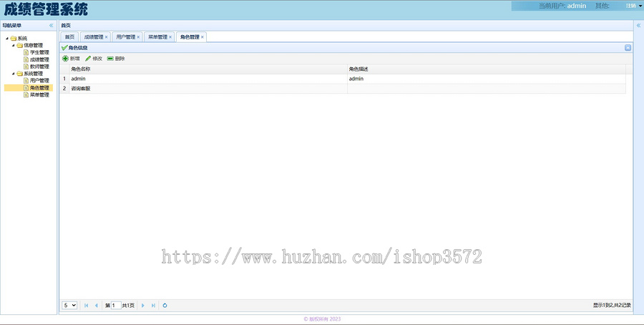Image resolution: width=644 pixels, height=325 pixels.
Task: Click the 成绩管理系统 title
Action: pyautogui.click(x=46, y=9)
